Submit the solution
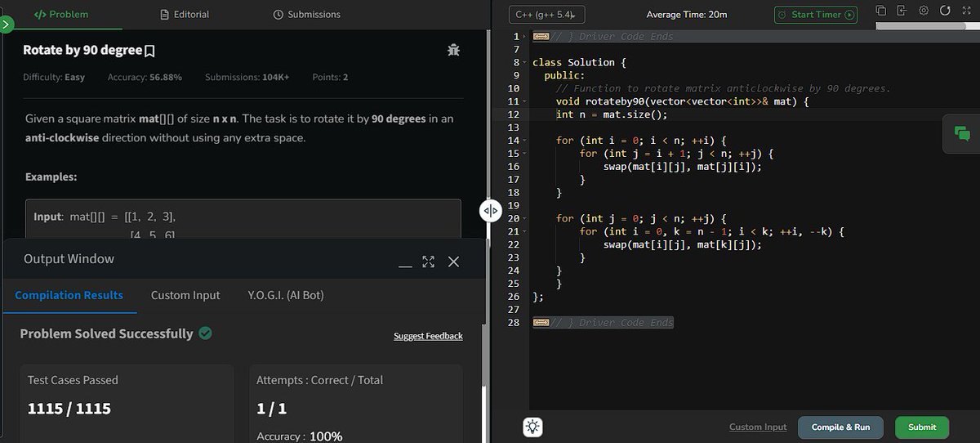Image resolution: width=980 pixels, height=443 pixels. pyautogui.click(x=922, y=427)
